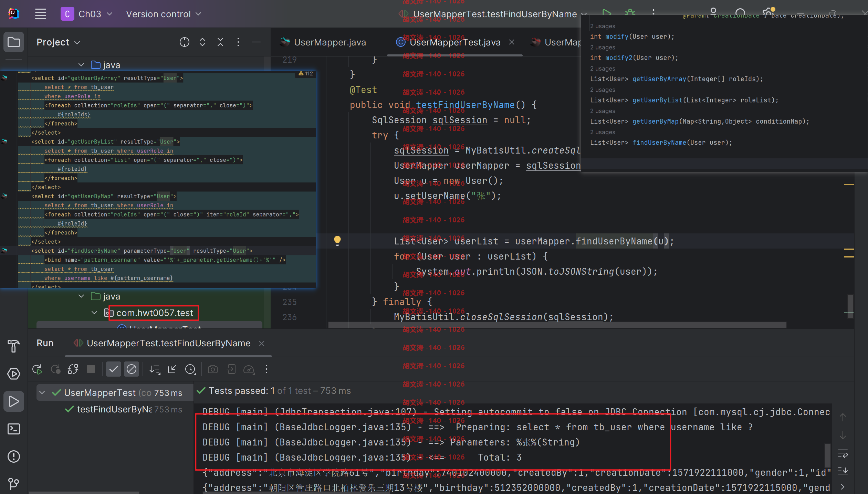Click findUserByName call in editor
Viewport: 868px width, 494px height.
click(614, 241)
